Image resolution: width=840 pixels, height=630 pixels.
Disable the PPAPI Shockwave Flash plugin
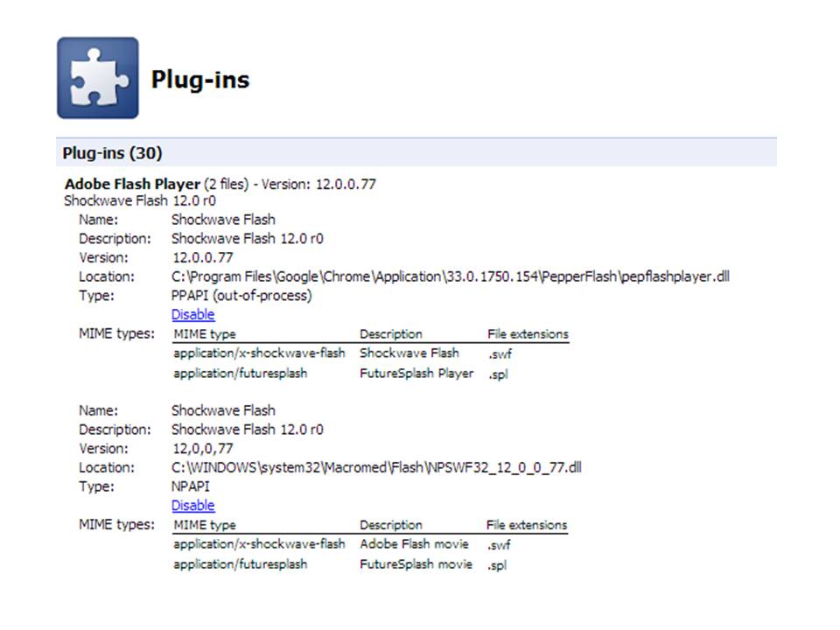tap(192, 314)
